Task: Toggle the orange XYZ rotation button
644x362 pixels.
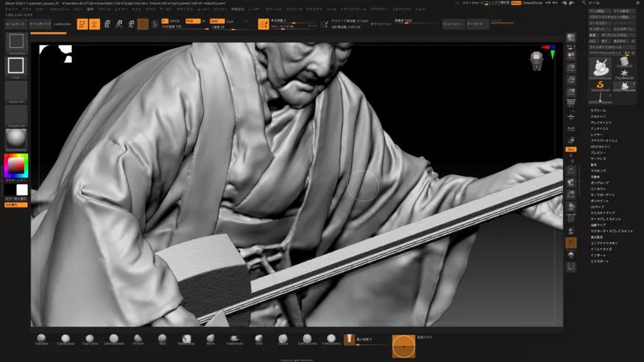Action: coord(571,150)
